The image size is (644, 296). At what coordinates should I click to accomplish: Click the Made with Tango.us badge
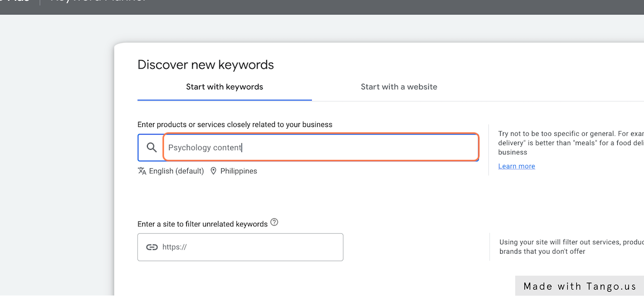click(x=580, y=286)
